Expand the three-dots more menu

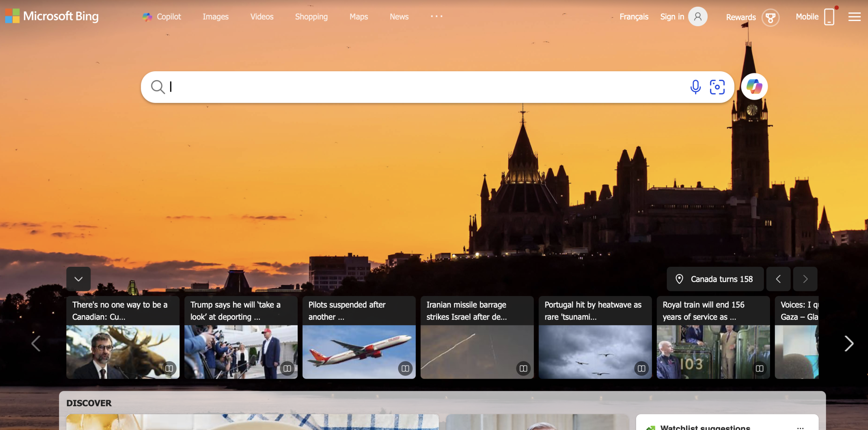(436, 16)
